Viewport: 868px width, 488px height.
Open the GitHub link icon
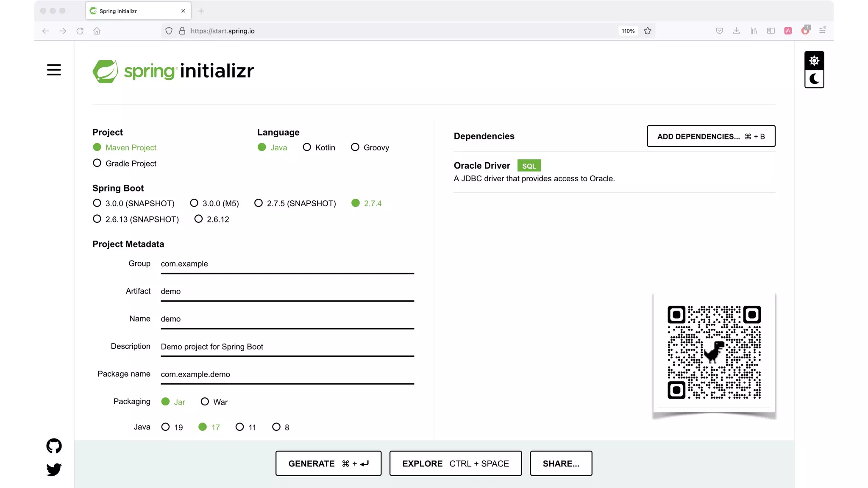pos(54,446)
